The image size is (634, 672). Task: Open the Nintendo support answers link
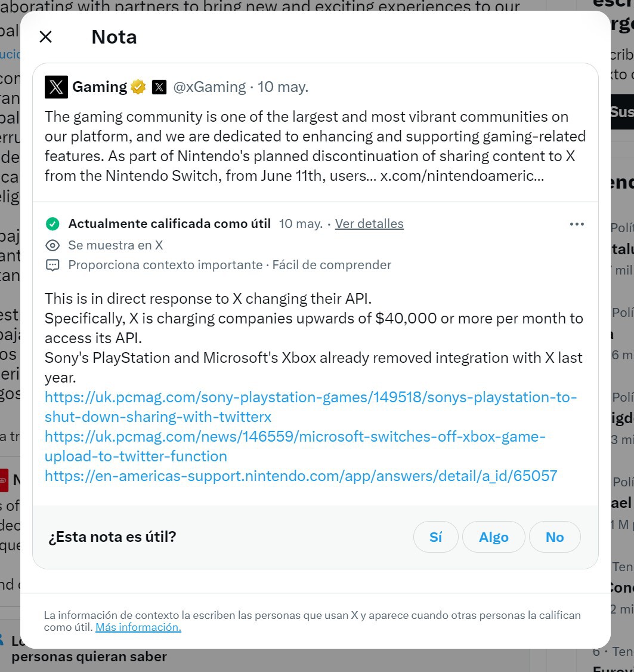301,476
